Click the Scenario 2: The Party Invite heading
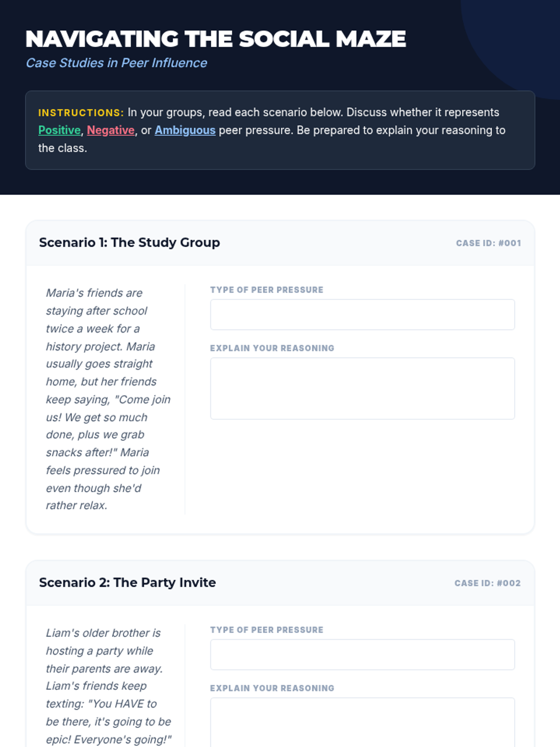The image size is (560, 747). [127, 583]
